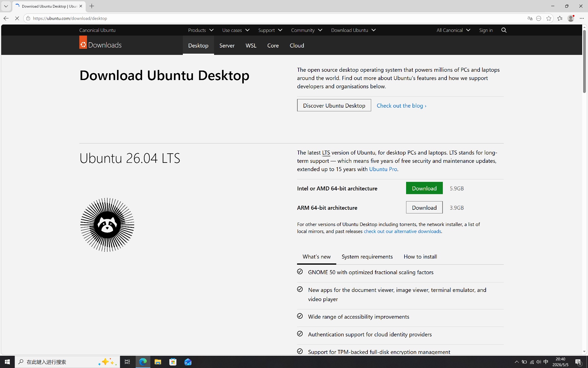
Task: Switch to the Cloud downloads tab
Action: click(x=297, y=45)
